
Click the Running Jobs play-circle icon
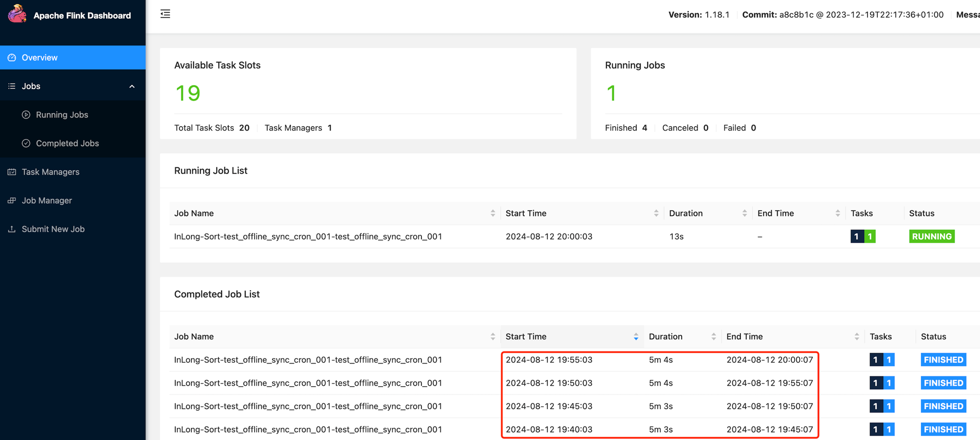pyautogui.click(x=26, y=115)
